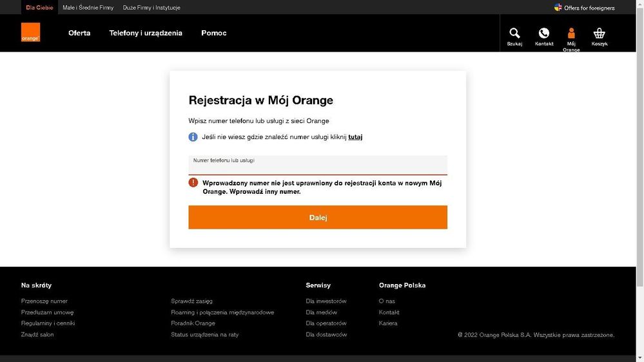Switch to Duże Firmy i Instytucje tab
Viewport: 644px width, 362px height.
coord(151,8)
